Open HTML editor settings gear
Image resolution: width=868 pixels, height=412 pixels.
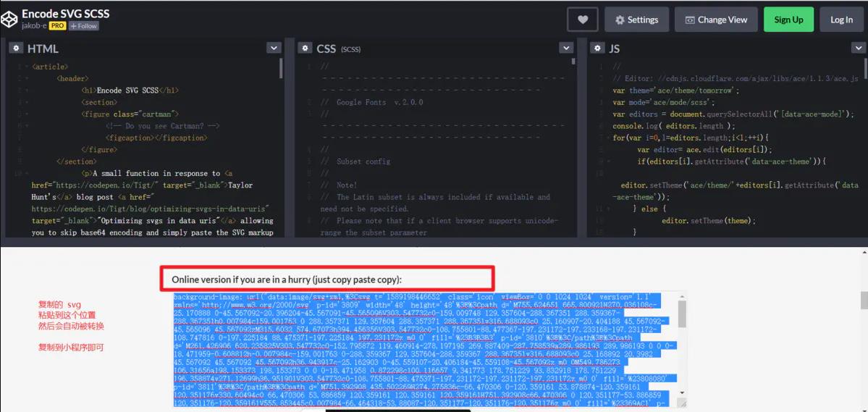point(16,49)
